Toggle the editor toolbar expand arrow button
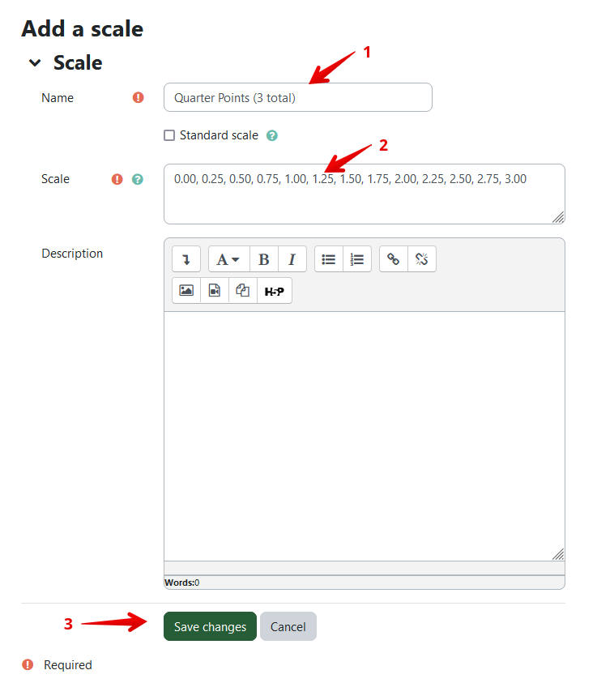The image size is (597, 700). click(x=186, y=259)
